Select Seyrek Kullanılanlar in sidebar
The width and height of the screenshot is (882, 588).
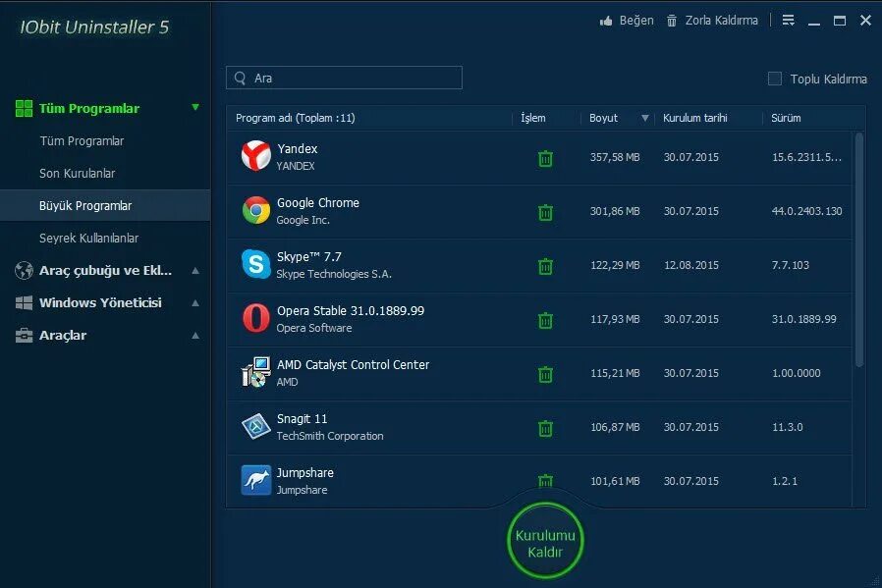point(88,239)
